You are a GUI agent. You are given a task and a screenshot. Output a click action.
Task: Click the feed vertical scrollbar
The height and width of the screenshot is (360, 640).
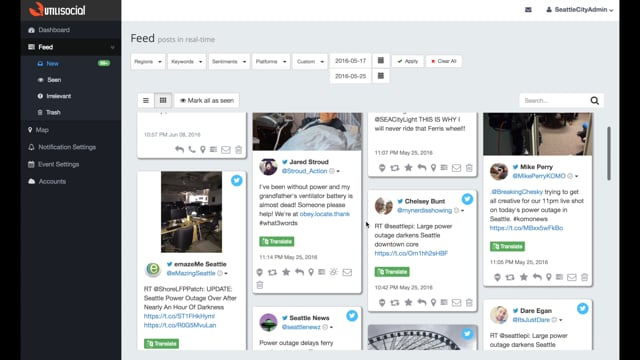coord(609,153)
